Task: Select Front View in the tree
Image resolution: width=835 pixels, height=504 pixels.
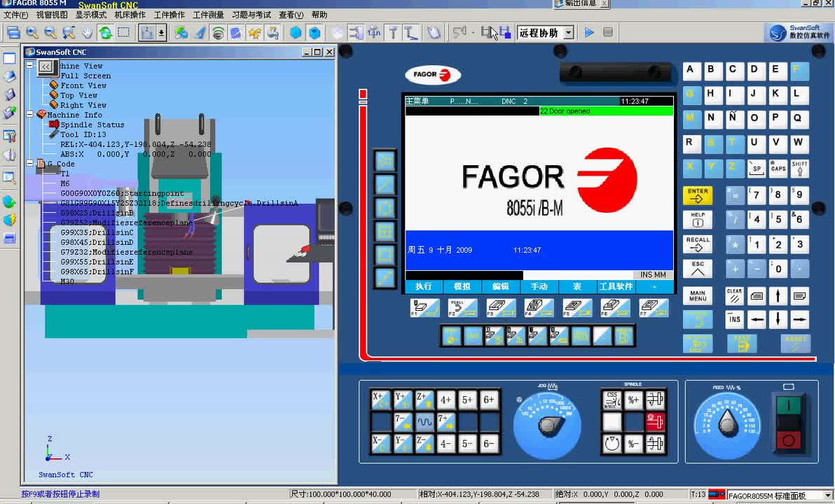Action: (83, 85)
